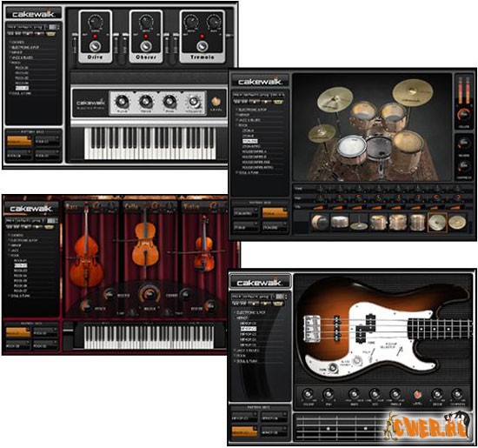Screen dimensions: 478x448
Task: Toggle the Drive pedal footswitch
Action: coord(95,46)
